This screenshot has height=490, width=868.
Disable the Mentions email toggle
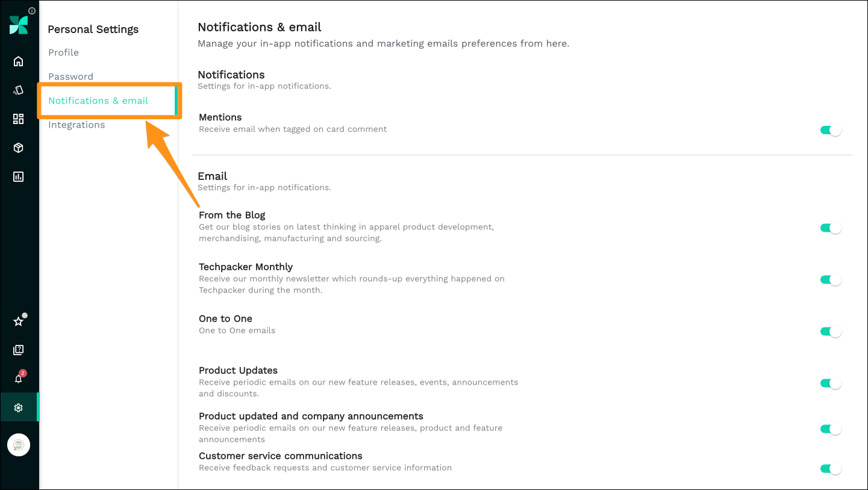(831, 130)
